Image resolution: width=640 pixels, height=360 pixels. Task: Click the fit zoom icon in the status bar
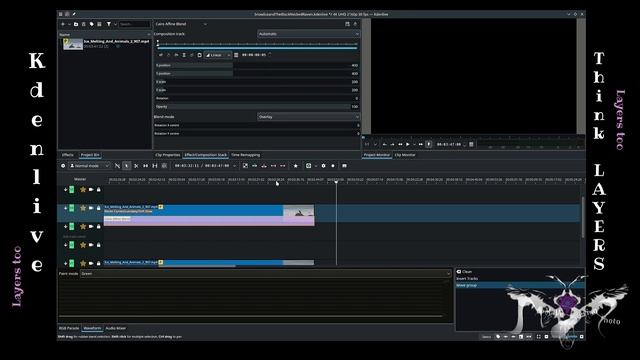tap(538, 337)
